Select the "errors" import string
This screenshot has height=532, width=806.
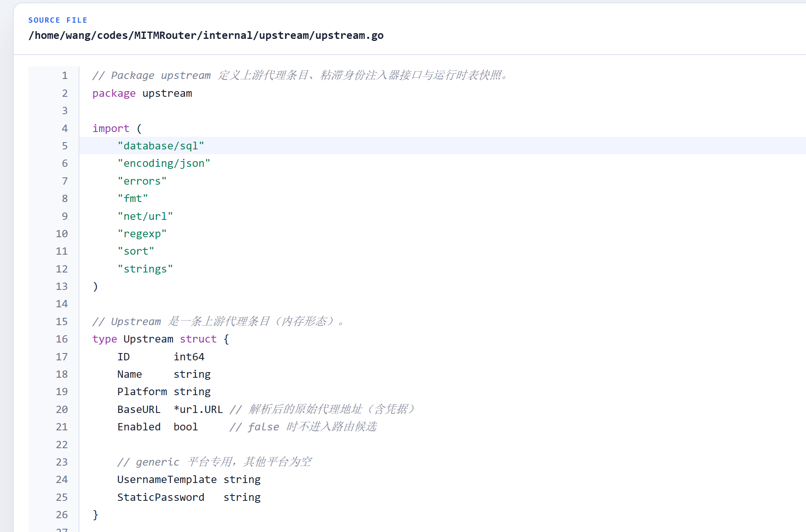pos(142,181)
